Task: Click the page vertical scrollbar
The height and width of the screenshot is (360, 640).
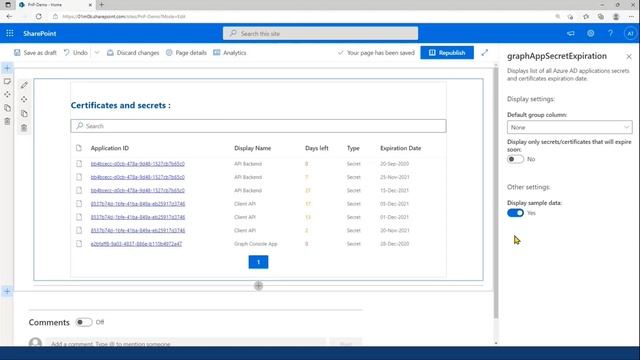Action: (496, 192)
